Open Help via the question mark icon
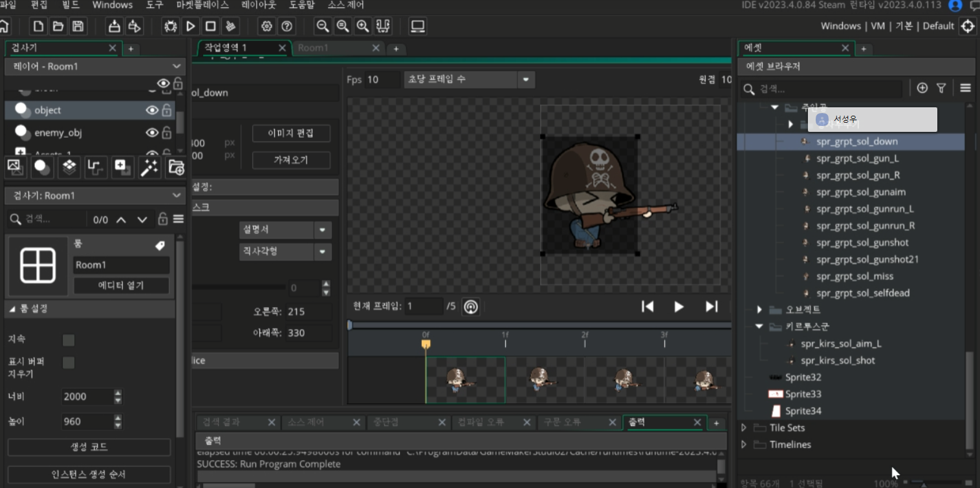 tap(287, 27)
